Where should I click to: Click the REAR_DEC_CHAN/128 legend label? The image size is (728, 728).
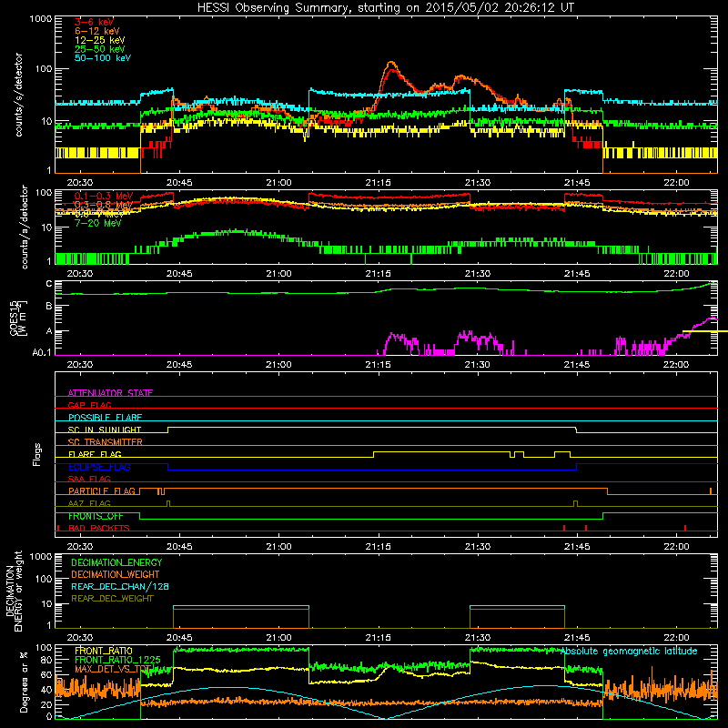click(x=120, y=586)
